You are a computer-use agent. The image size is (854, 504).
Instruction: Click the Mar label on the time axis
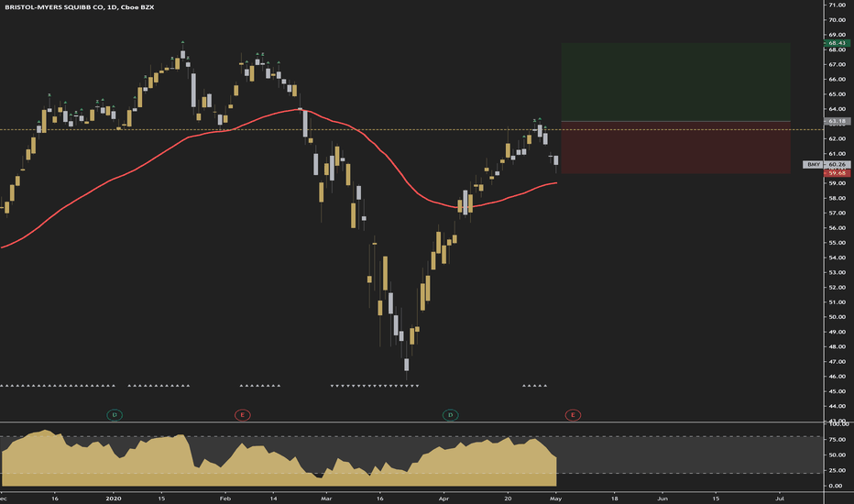pyautogui.click(x=326, y=498)
